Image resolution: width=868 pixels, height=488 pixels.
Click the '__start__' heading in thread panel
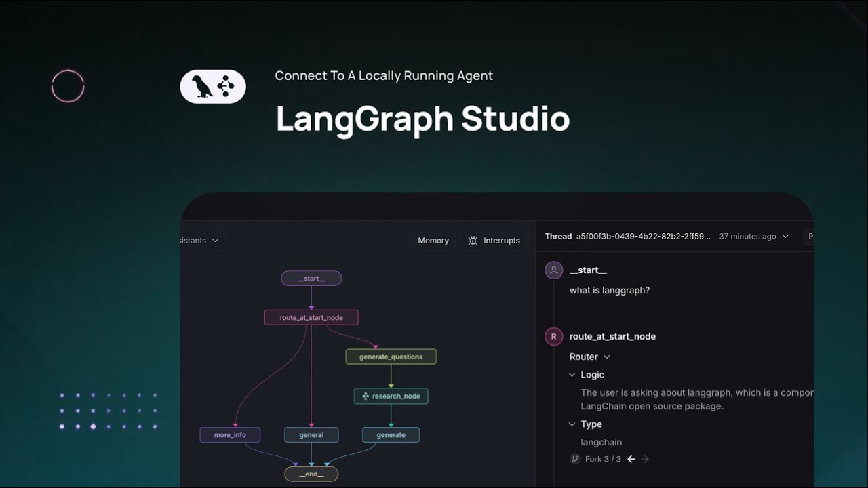coord(588,270)
